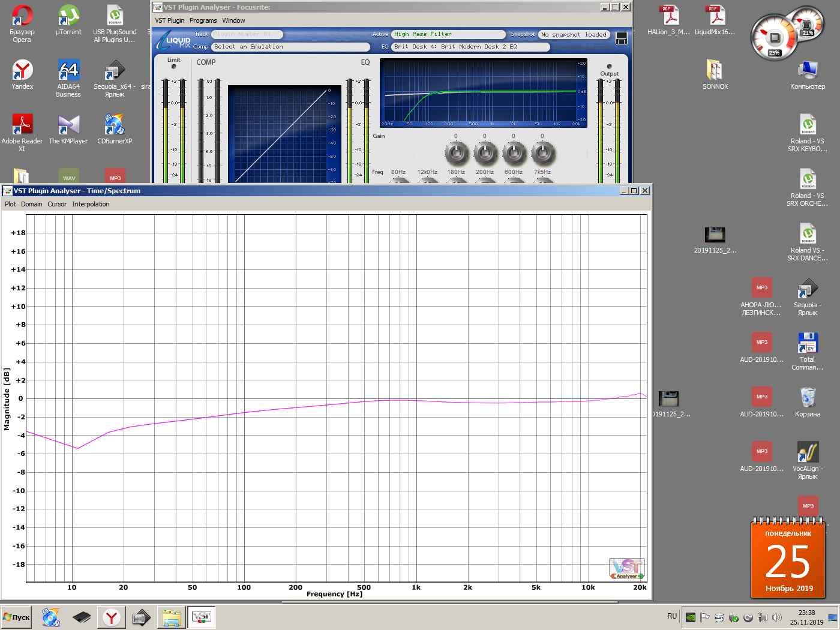Open The KMPlayer shortcut
Image resolution: width=840 pixels, height=630 pixels.
(x=68, y=129)
